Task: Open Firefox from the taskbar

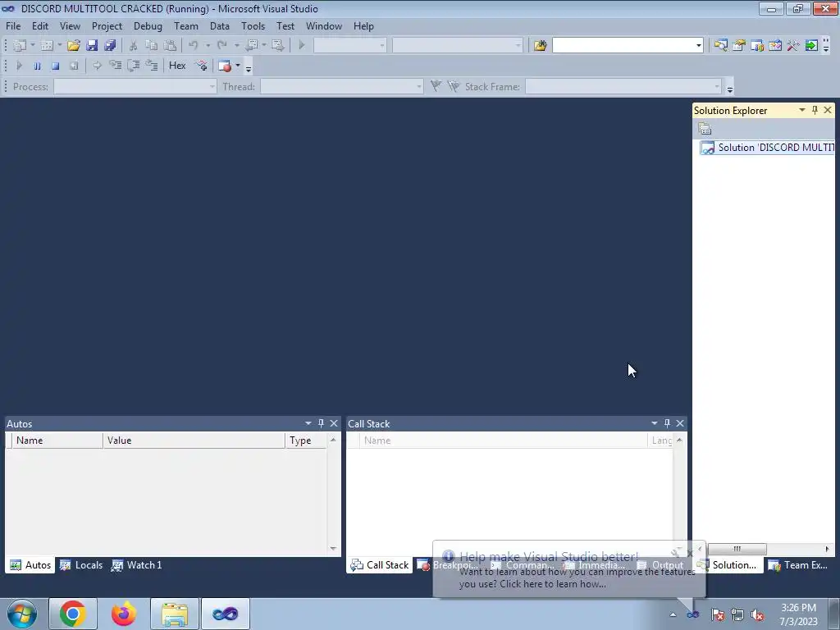Action: point(123,614)
